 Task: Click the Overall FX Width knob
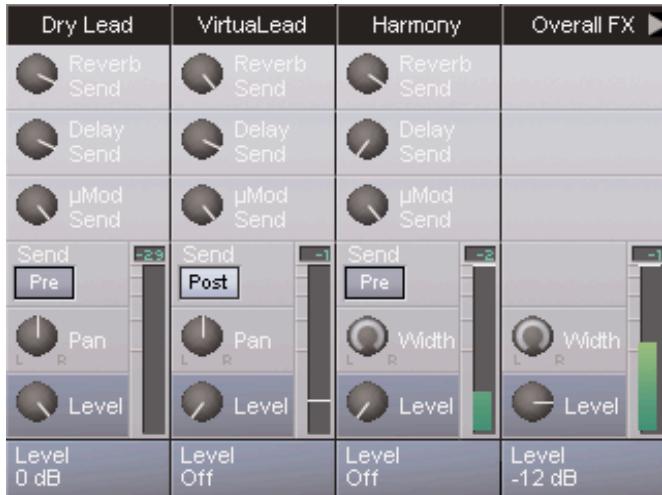(533, 337)
